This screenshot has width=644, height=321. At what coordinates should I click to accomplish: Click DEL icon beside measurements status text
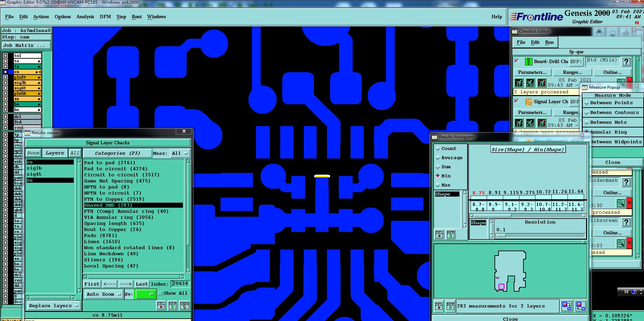coord(439,306)
